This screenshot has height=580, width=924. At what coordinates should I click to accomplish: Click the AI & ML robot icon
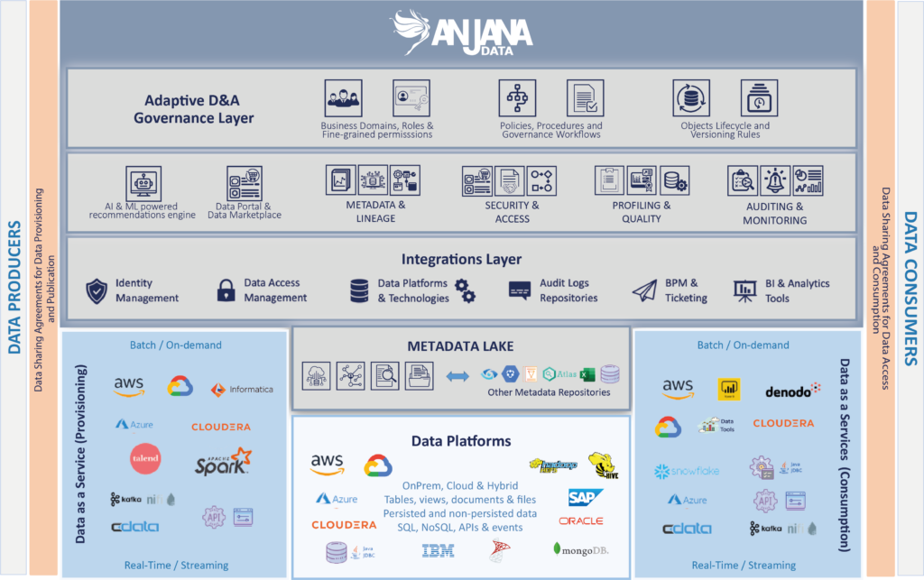coord(143,184)
